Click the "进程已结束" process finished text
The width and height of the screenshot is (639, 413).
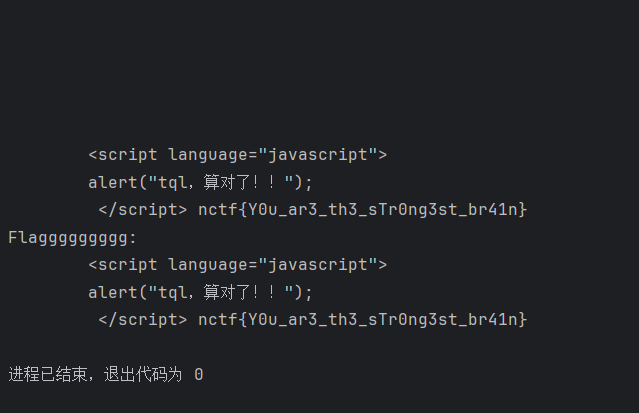pos(48,374)
